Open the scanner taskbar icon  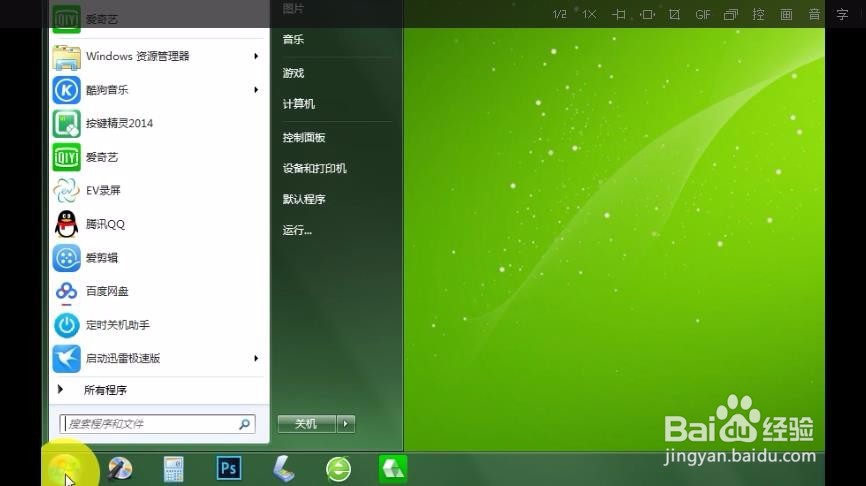283,469
